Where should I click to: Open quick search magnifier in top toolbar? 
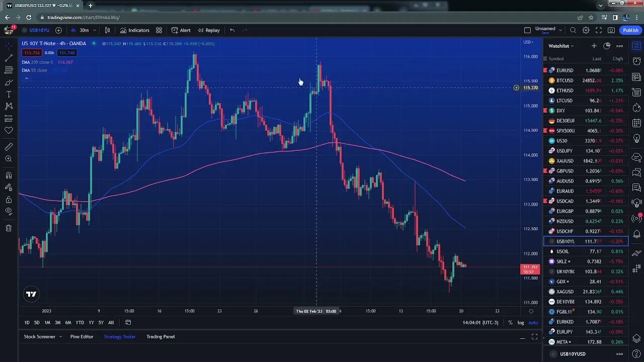tap(574, 30)
